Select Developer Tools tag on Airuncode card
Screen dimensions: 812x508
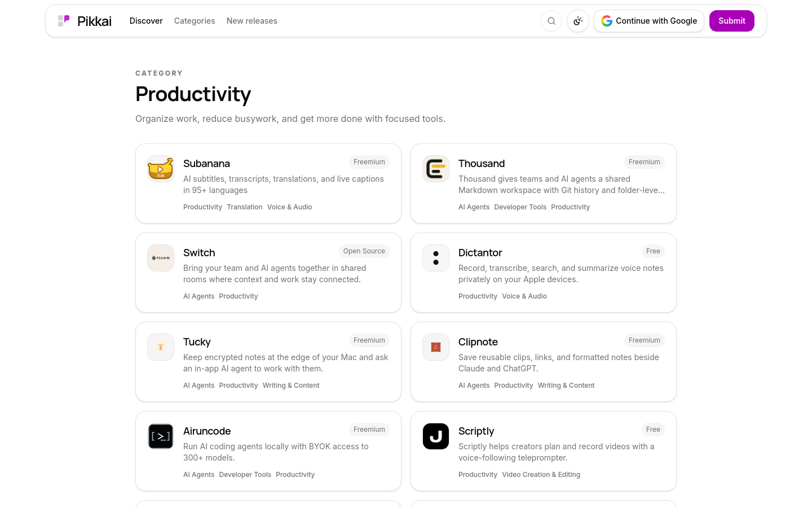(245, 475)
